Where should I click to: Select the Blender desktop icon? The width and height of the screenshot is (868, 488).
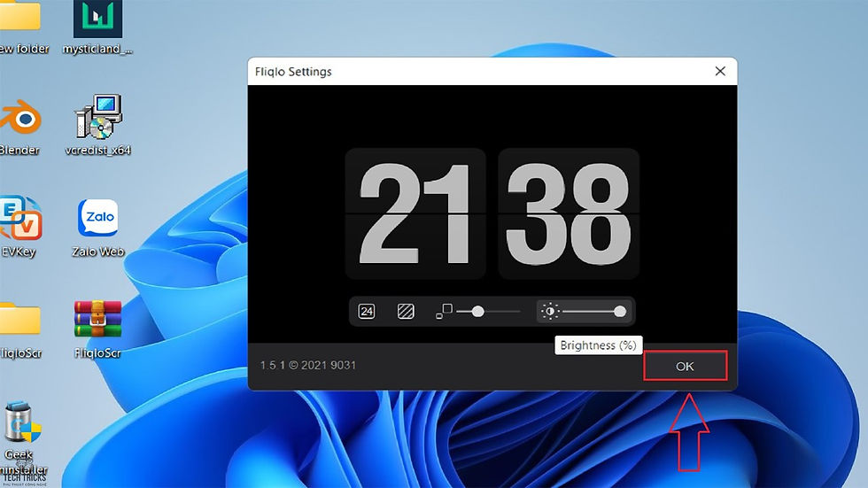(19, 128)
